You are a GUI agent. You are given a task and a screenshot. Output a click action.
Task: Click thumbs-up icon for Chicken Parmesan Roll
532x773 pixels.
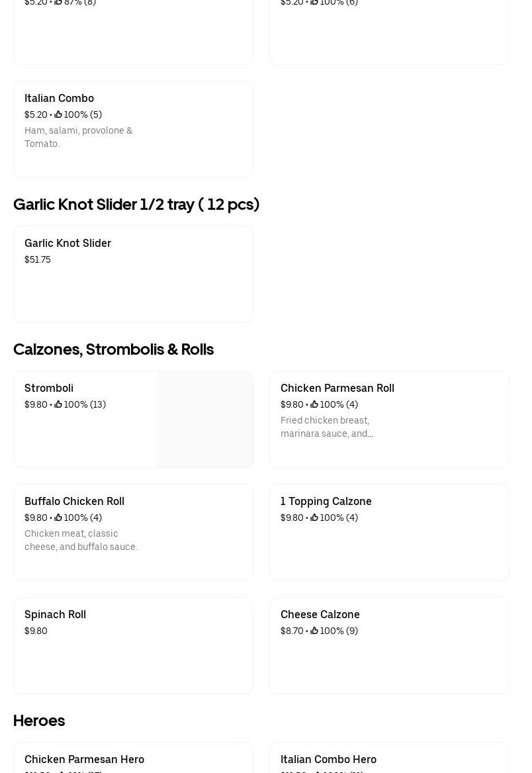(314, 404)
